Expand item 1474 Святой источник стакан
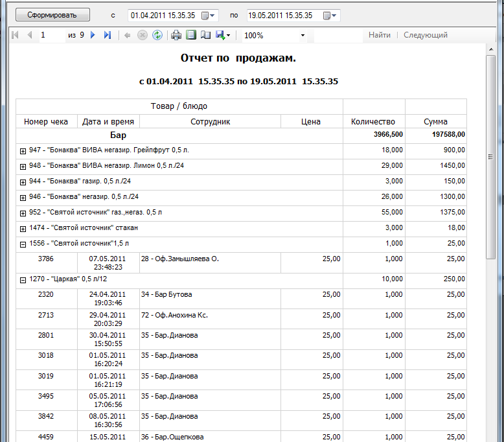504x442 pixels. (x=23, y=229)
